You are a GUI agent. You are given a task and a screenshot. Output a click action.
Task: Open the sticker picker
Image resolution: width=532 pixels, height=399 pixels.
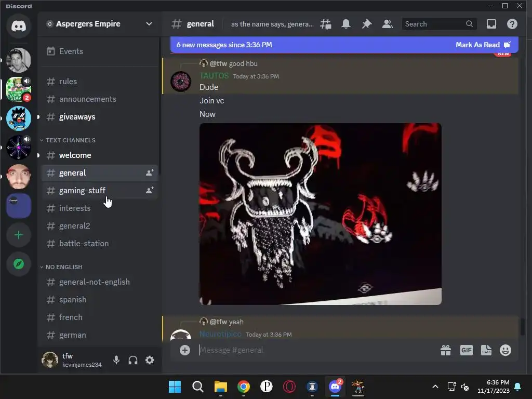(x=486, y=350)
